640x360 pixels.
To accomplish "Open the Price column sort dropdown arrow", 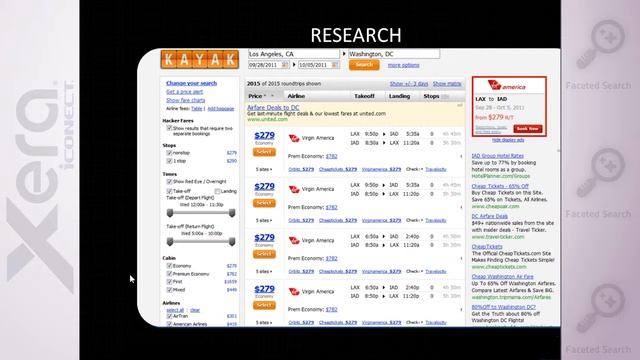I will [272, 96].
